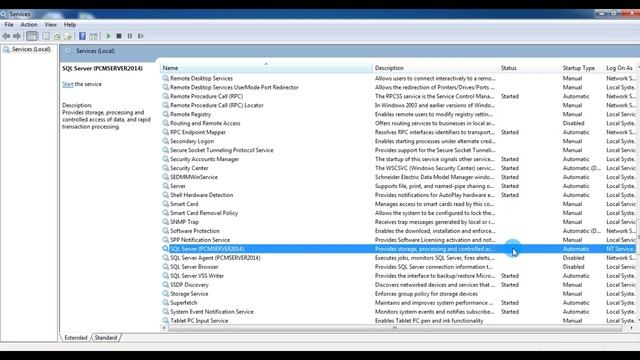Select the SEDMMWinService row
Screen dimensions: 640x360
(x=194, y=177)
